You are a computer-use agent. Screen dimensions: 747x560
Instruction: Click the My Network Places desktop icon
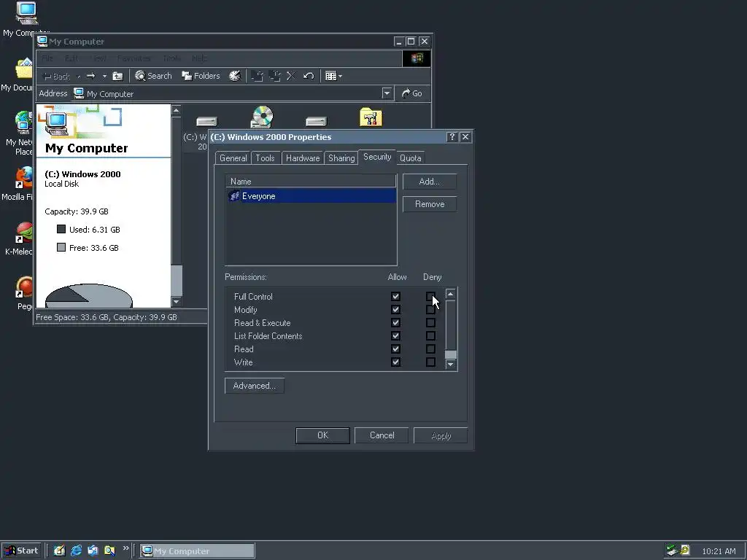[23, 122]
